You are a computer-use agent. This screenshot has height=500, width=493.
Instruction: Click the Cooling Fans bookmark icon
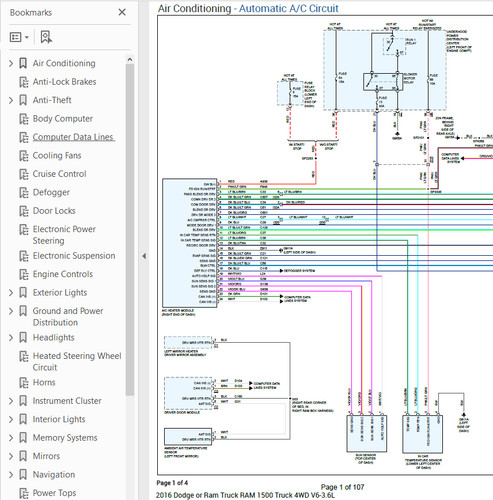[24, 156]
